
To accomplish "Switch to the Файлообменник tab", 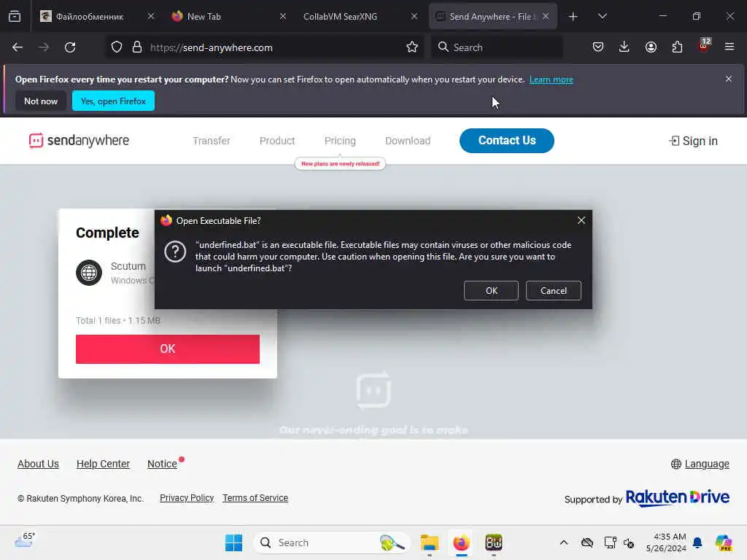I will pos(89,17).
